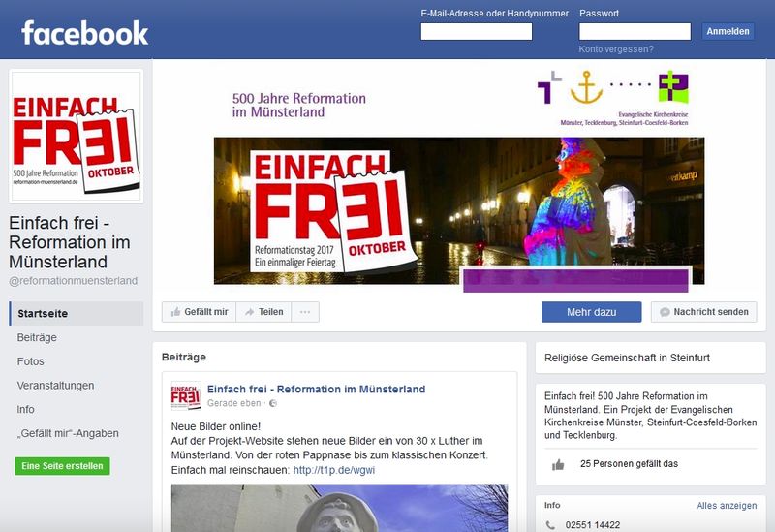Open the Beiträge sidebar tab

pos(37,337)
